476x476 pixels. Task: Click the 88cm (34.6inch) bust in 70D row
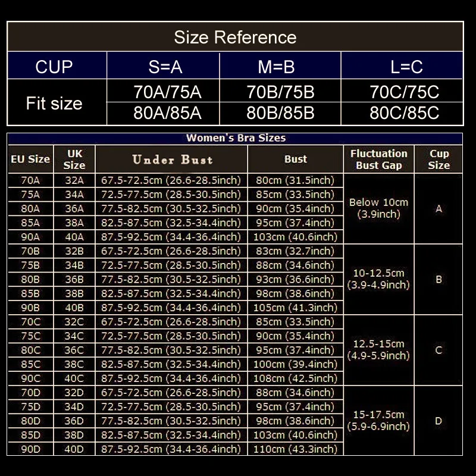coord(295,393)
